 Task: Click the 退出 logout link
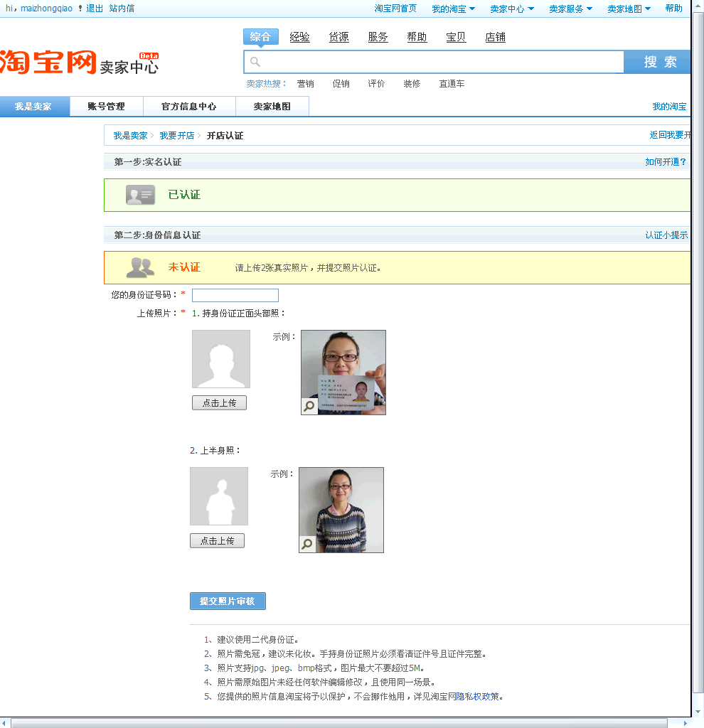[95, 9]
